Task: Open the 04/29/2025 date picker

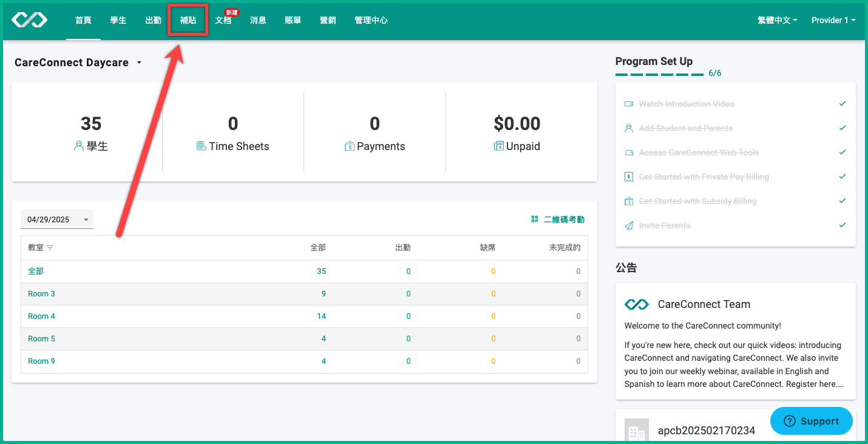Action: tap(57, 219)
